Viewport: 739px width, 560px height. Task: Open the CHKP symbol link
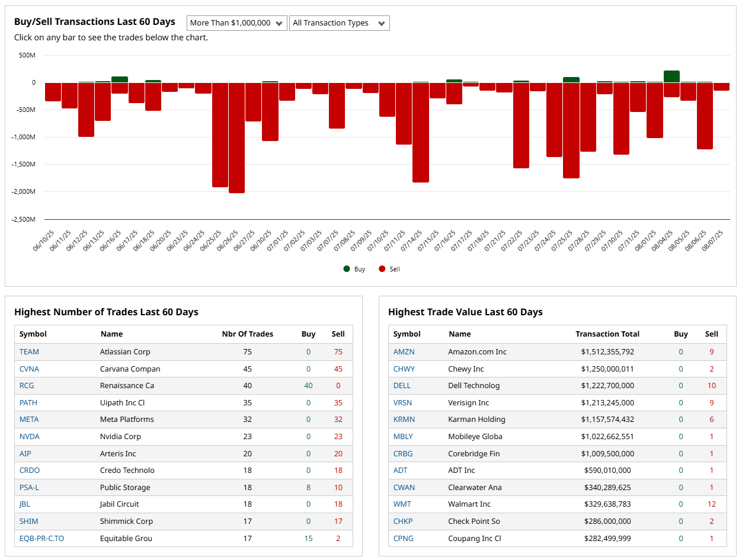[x=403, y=521]
